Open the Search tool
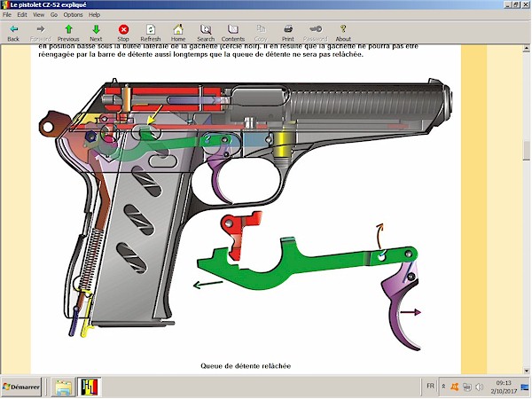 [x=206, y=33]
